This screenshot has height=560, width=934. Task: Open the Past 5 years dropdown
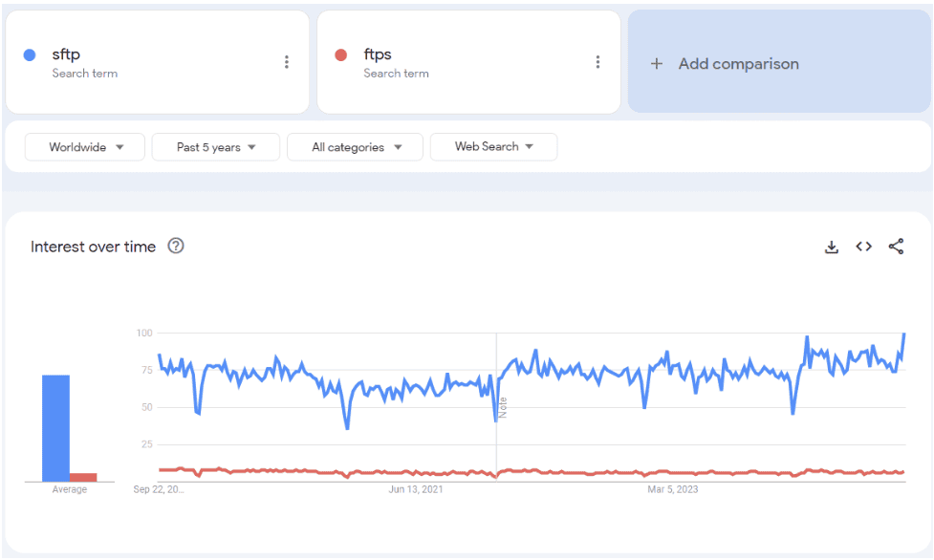coord(216,147)
